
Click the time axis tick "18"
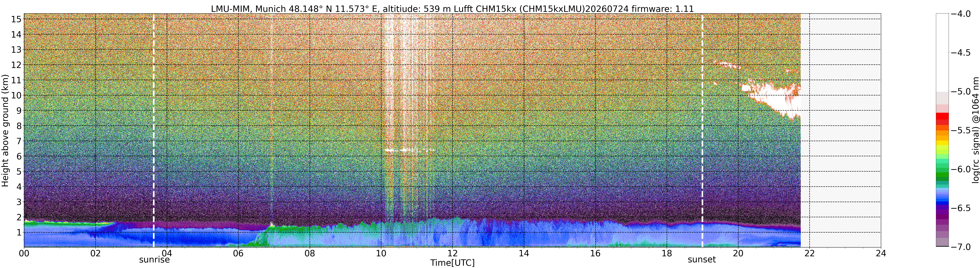pos(666,254)
